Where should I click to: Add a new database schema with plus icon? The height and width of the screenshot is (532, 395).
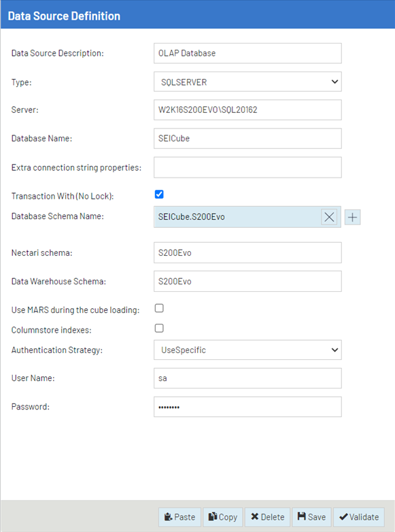click(x=353, y=217)
